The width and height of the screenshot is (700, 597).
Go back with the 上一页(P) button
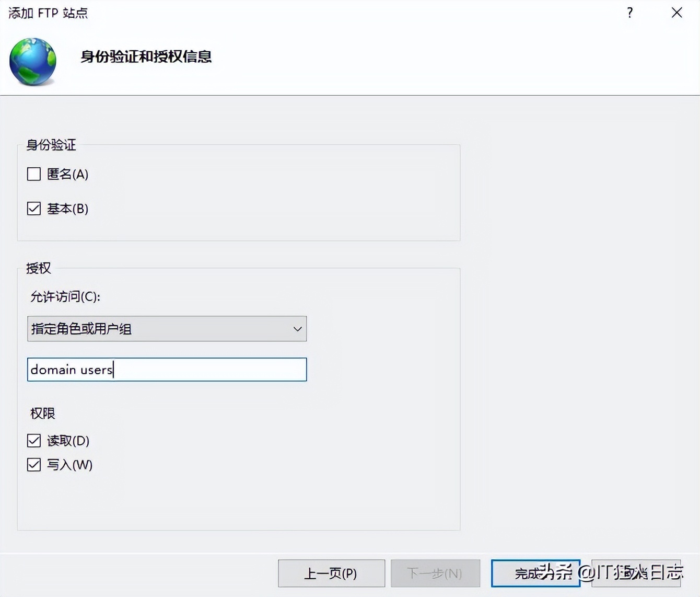331,573
